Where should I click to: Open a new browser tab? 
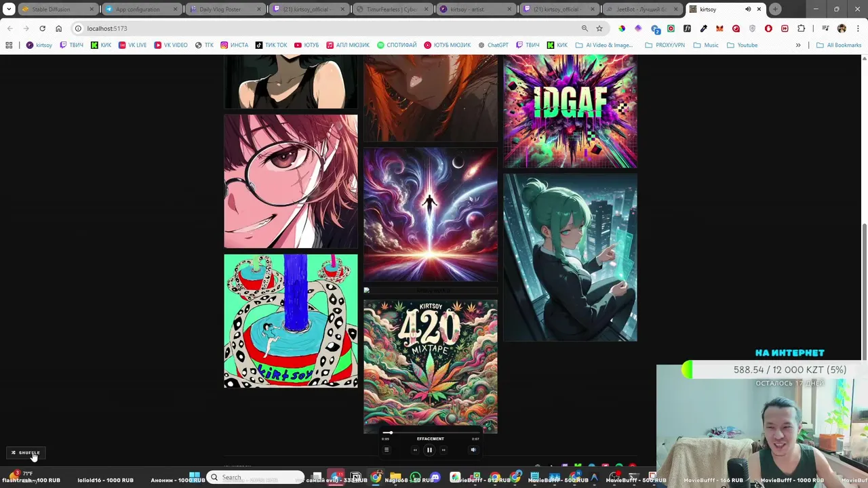click(x=775, y=9)
